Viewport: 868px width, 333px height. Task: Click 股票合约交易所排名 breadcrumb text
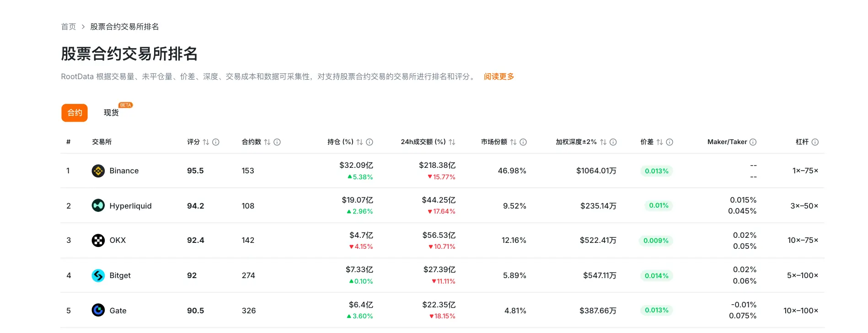(124, 27)
